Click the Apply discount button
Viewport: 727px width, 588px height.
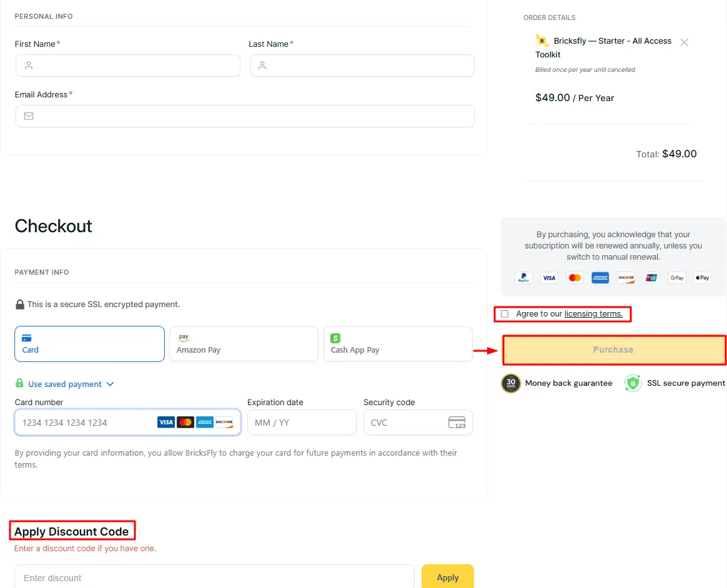coord(447,577)
